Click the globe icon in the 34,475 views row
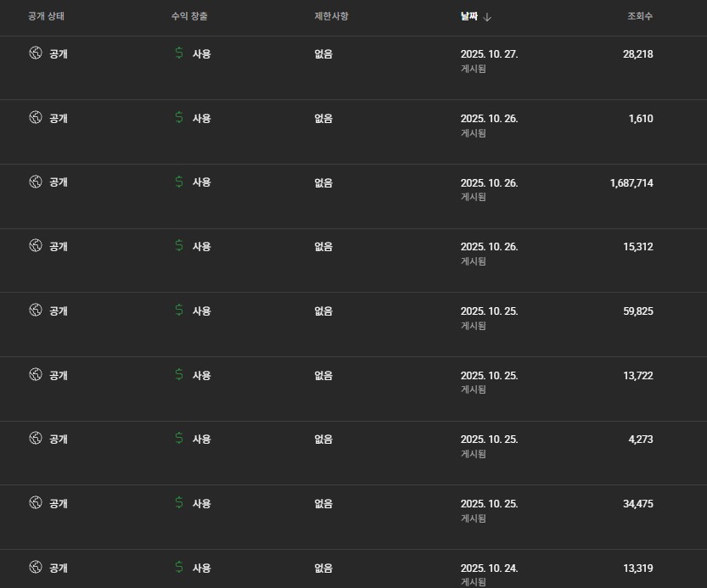 coord(36,502)
